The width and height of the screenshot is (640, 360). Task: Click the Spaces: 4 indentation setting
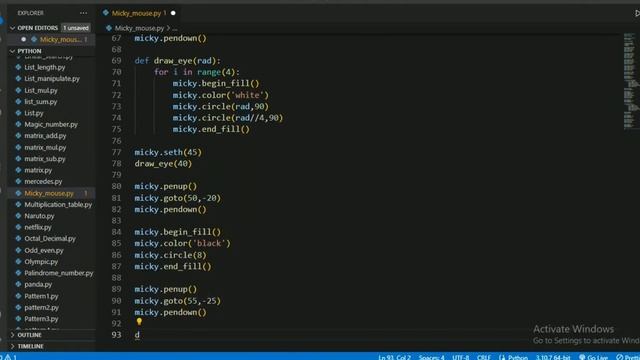(x=431, y=357)
